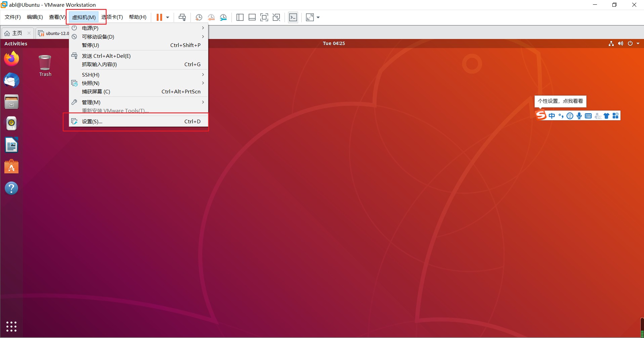
Task: Open the Help question mark dock icon
Action: [x=11, y=188]
